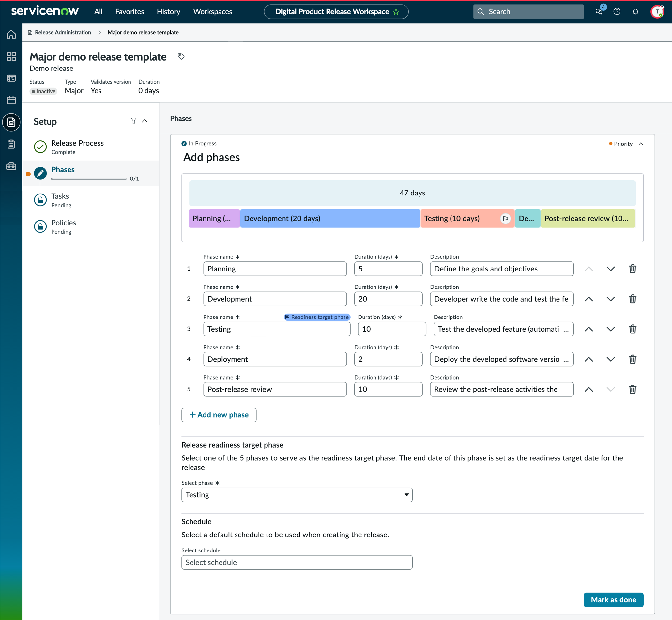The image size is (672, 620).
Task: Open the clipboard icon in sidebar
Action: point(11,144)
